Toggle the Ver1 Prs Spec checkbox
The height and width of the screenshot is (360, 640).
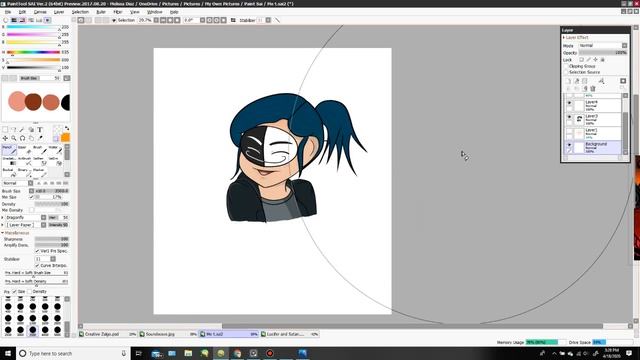(37, 251)
